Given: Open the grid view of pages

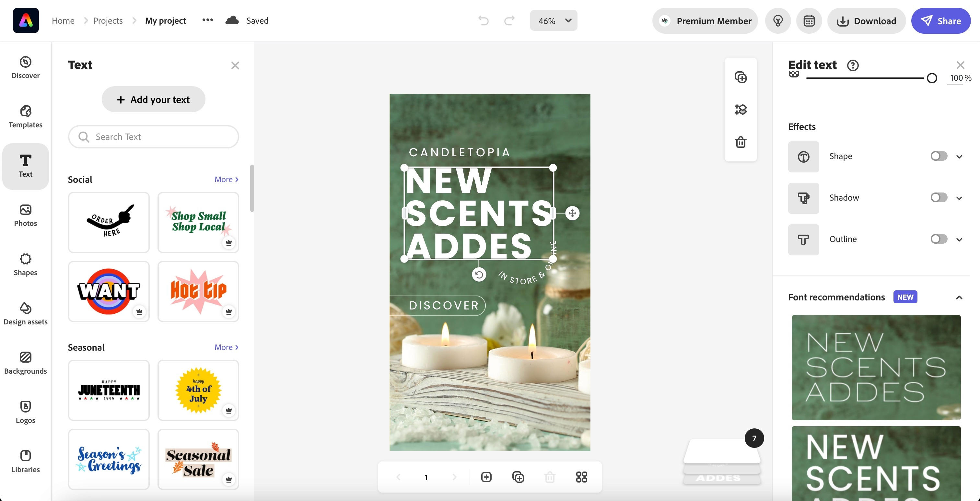Looking at the screenshot, I should coord(581,477).
